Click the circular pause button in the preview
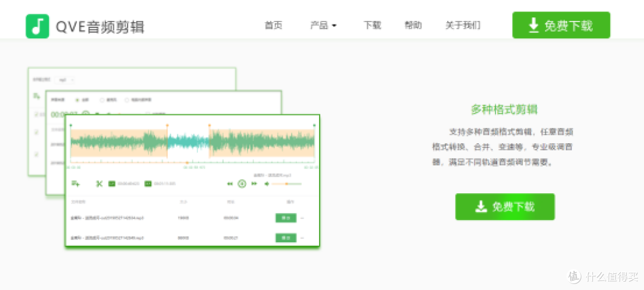This screenshot has width=644, height=290. pyautogui.click(x=242, y=184)
